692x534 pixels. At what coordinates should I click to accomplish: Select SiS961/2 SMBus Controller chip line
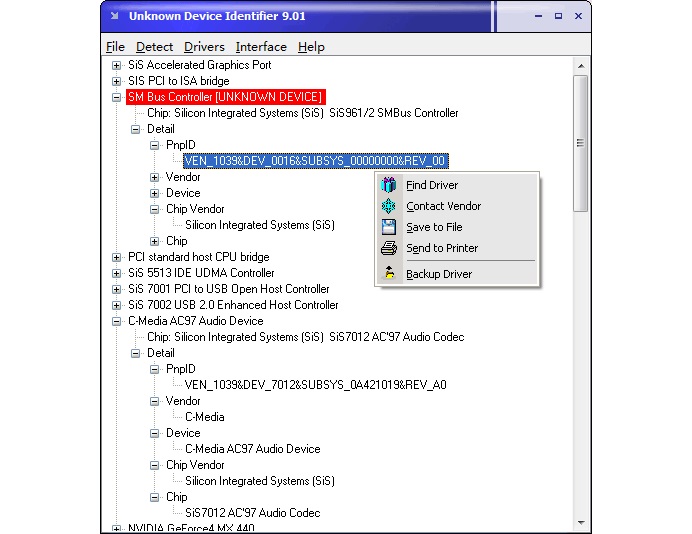point(303,113)
